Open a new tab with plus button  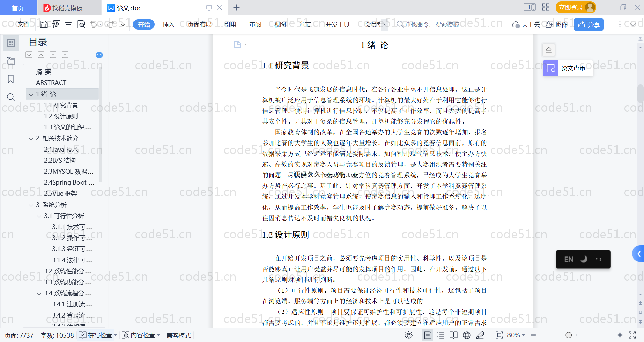236,7
